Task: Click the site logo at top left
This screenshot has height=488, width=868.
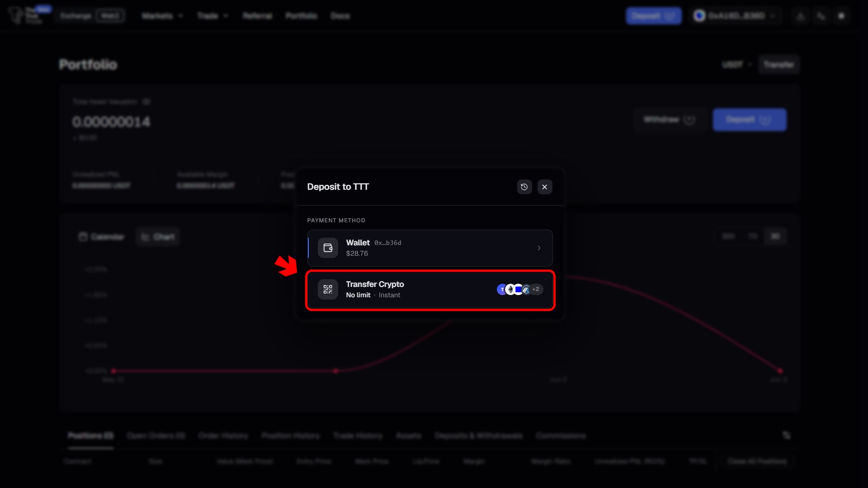Action: tap(26, 15)
